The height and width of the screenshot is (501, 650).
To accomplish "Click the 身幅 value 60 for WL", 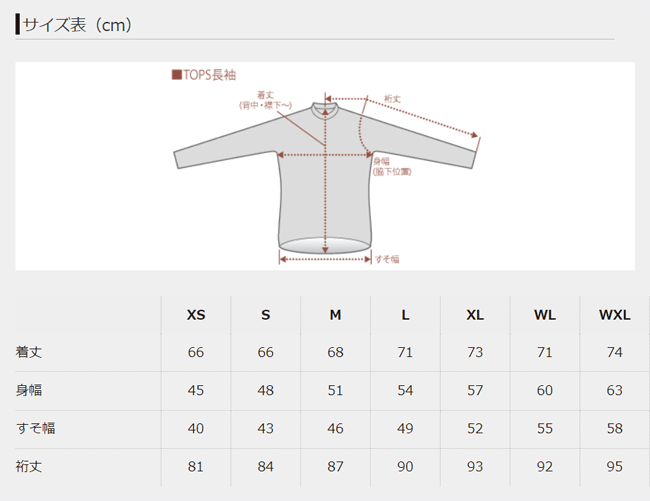I will 545,391.
